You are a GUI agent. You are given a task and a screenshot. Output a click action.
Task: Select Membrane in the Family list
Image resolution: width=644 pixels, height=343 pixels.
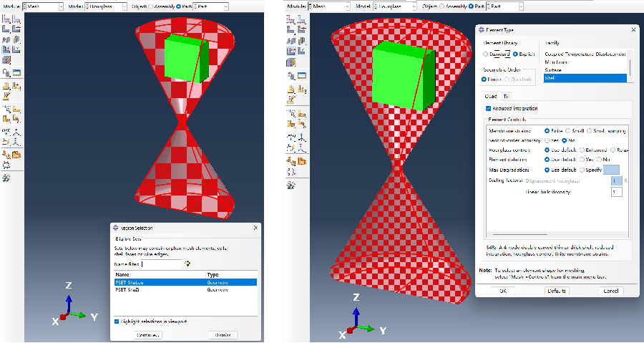tap(585, 62)
